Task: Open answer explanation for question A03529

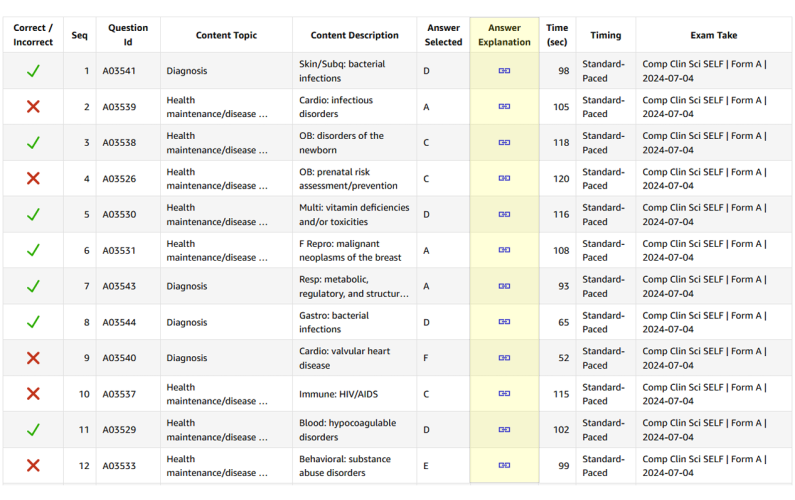Action: tap(504, 430)
